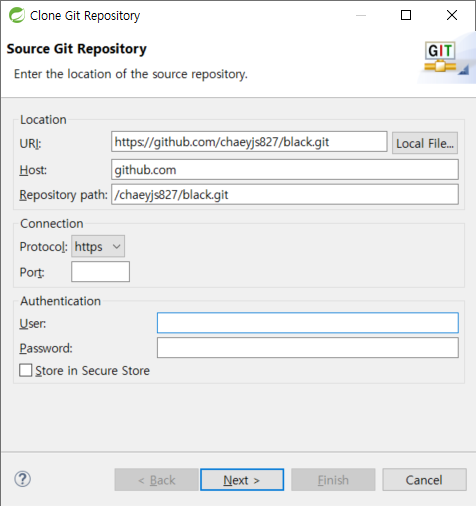The height and width of the screenshot is (506, 476).
Task: Minimize the Clone Git Repository dialog
Action: pyautogui.click(x=361, y=15)
